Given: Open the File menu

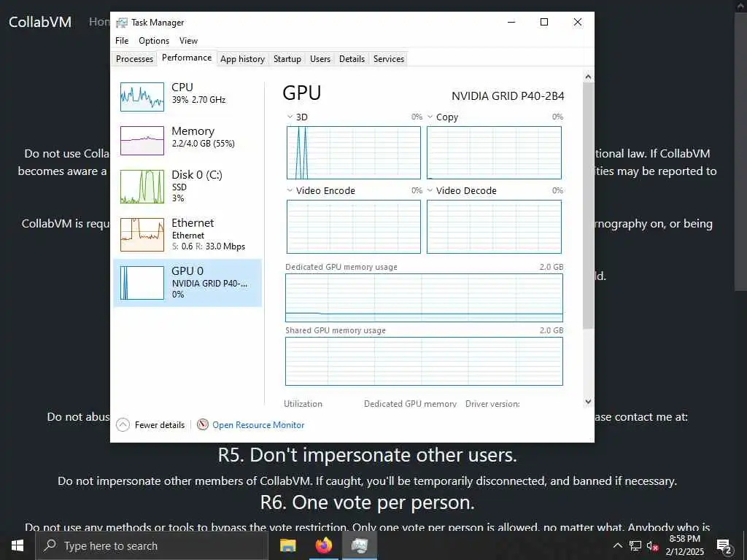Looking at the screenshot, I should point(122,41).
